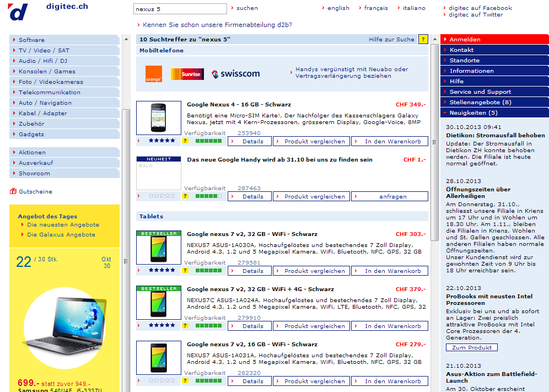Open the Gadgets category
This screenshot has height=392, width=549.
pos(64,135)
